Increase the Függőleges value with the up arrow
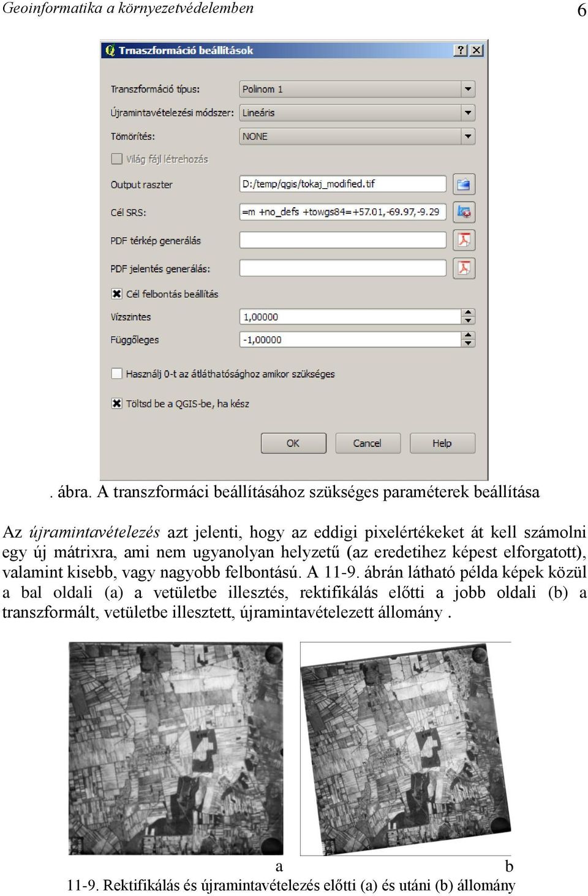The width and height of the screenshot is (588, 896). pos(469,336)
